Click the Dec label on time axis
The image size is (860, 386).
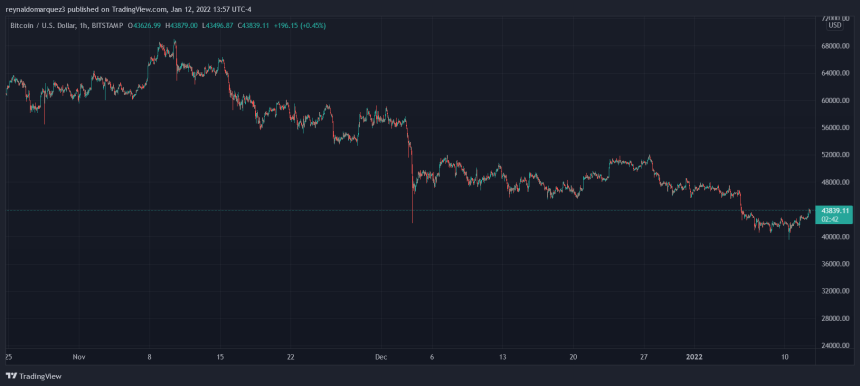(x=381, y=357)
